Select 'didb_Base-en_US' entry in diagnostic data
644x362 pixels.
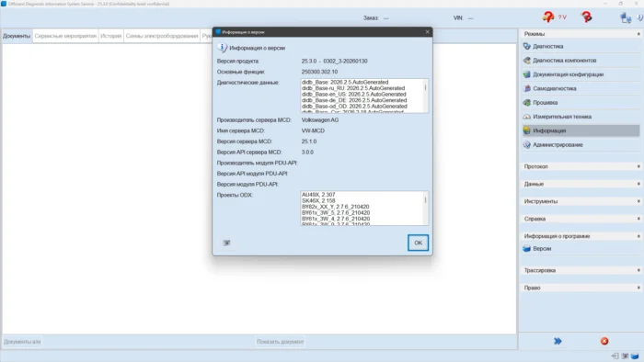(353, 95)
